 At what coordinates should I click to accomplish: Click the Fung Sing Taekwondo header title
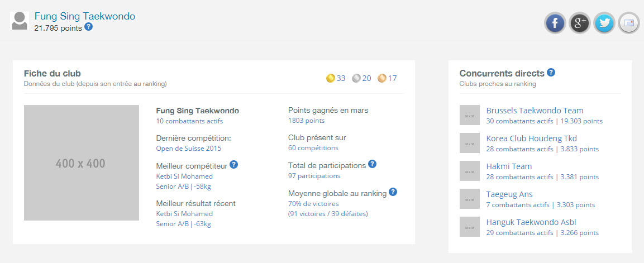click(85, 17)
